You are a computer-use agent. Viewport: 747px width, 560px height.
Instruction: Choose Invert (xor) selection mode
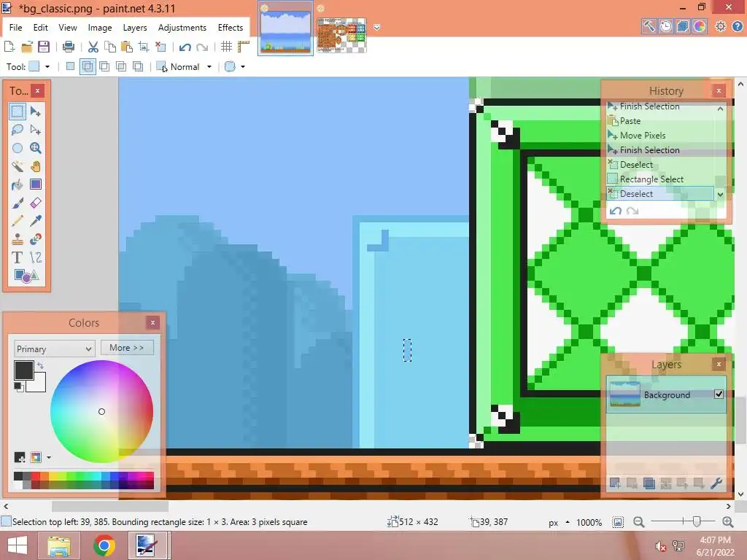coord(138,66)
